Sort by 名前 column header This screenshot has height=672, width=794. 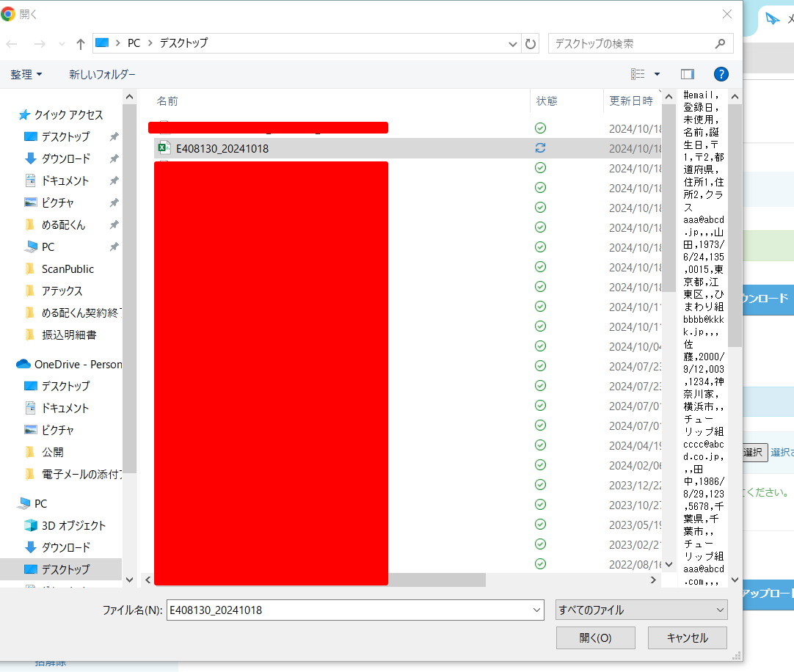[x=167, y=101]
